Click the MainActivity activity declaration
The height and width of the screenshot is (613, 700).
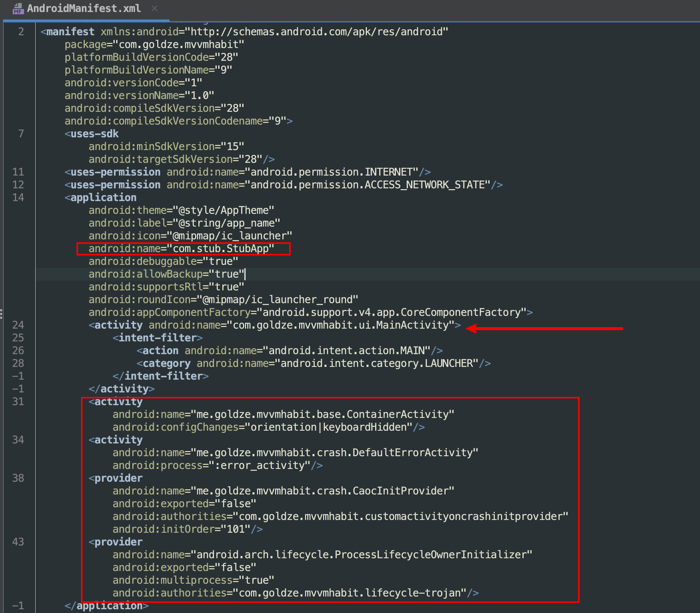tap(275, 325)
